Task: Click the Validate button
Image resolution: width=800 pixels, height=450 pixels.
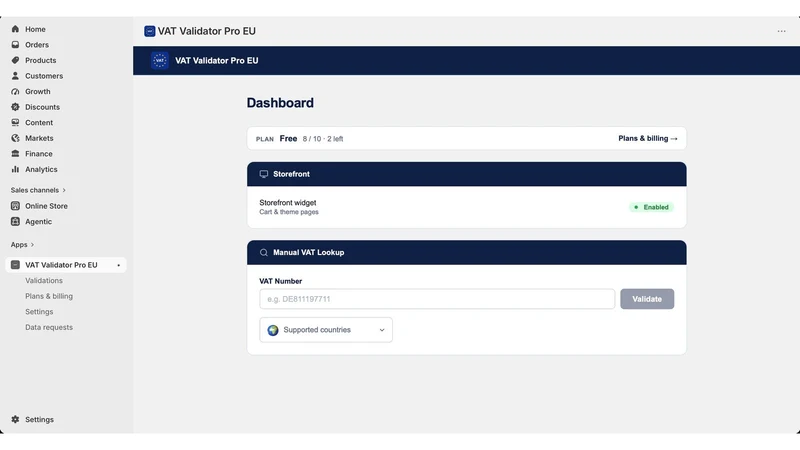Action: tap(647, 299)
